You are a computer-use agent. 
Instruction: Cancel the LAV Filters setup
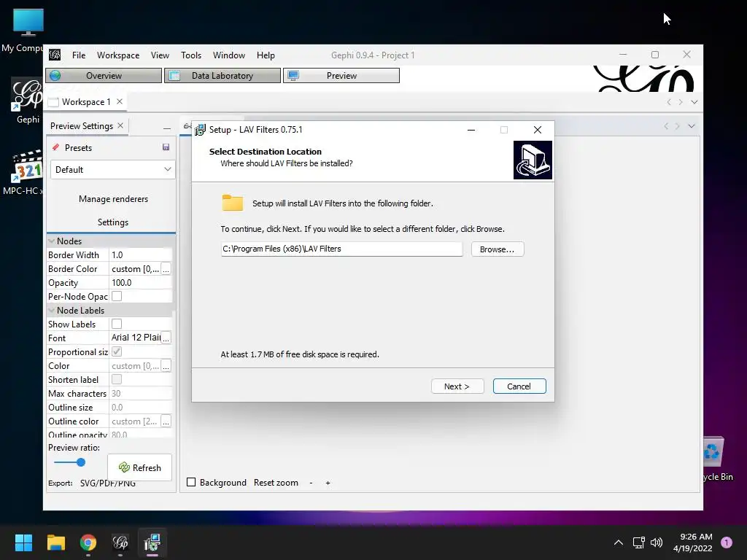click(x=519, y=386)
